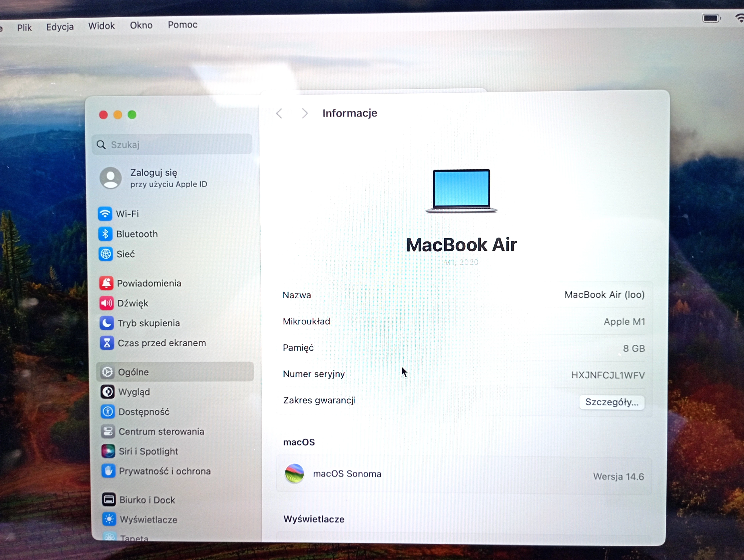Open Prywatność i ochrona hand icon
Image resolution: width=744 pixels, height=560 pixels.
click(108, 471)
